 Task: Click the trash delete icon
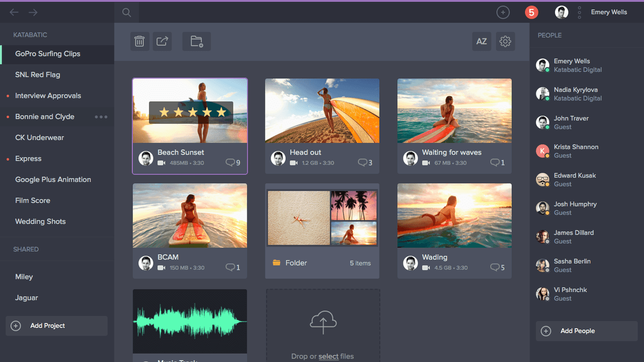(139, 41)
